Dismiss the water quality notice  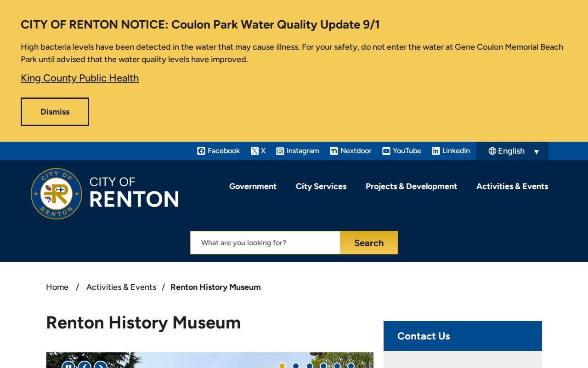[x=55, y=112]
